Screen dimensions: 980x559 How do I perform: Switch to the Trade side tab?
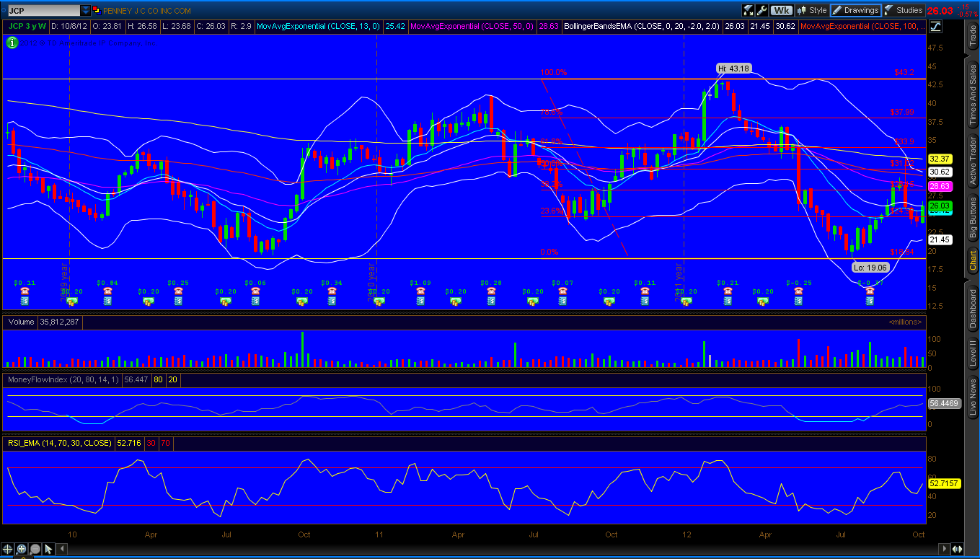click(972, 36)
